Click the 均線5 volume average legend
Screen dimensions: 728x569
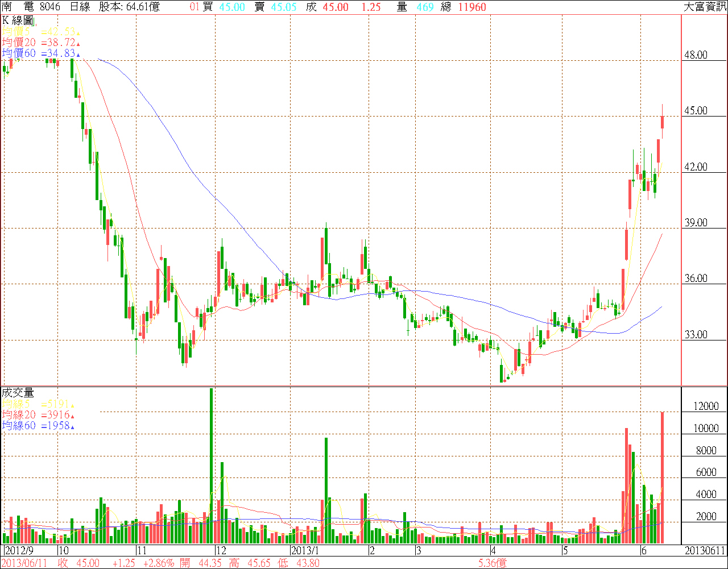(x=39, y=404)
